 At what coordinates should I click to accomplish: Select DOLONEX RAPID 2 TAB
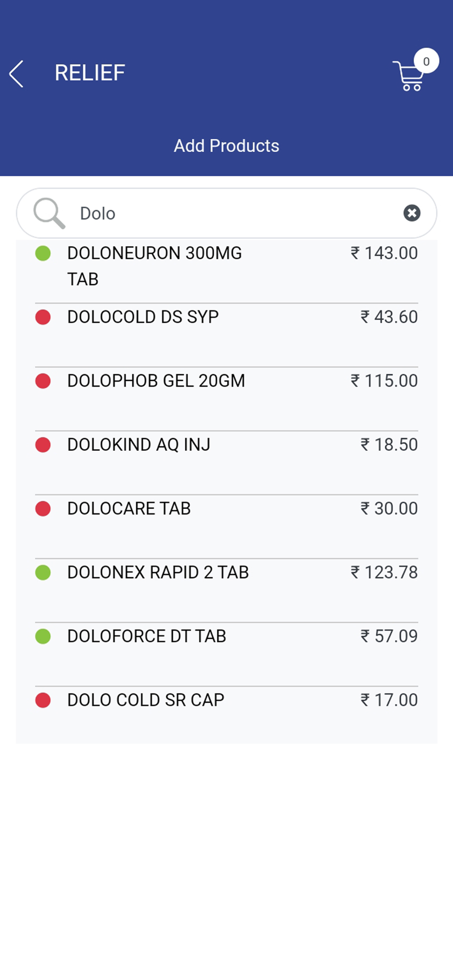[158, 572]
